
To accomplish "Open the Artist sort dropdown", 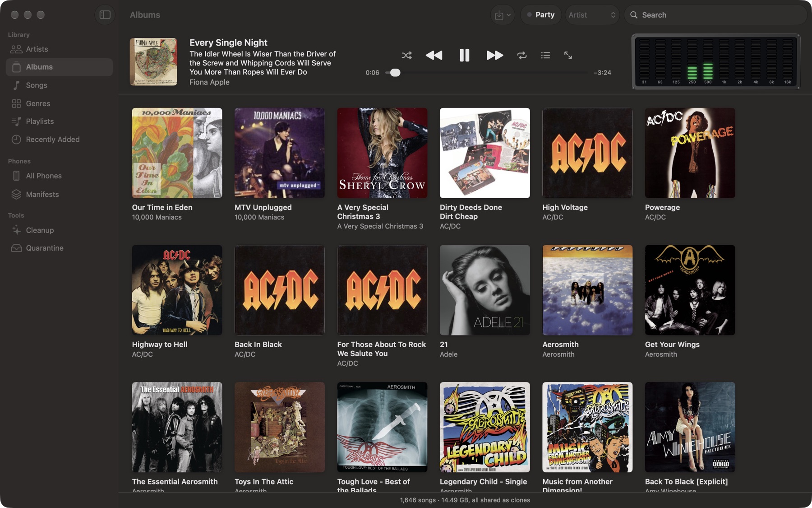I will coord(592,15).
